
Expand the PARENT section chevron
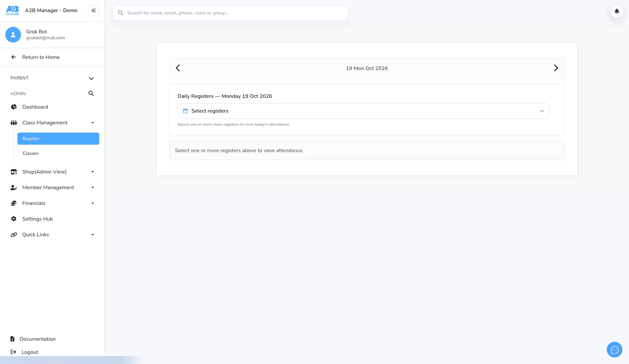91,79
